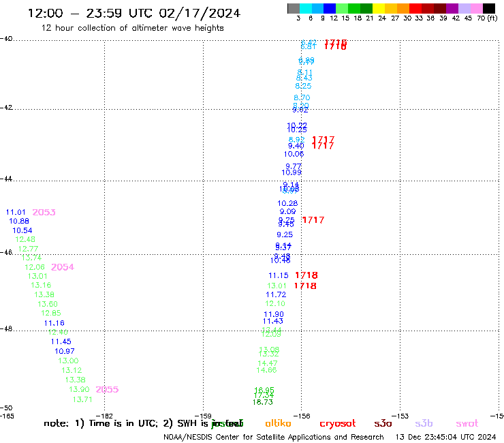
Task: Click wave height value '11.16'
Action: (x=54, y=323)
